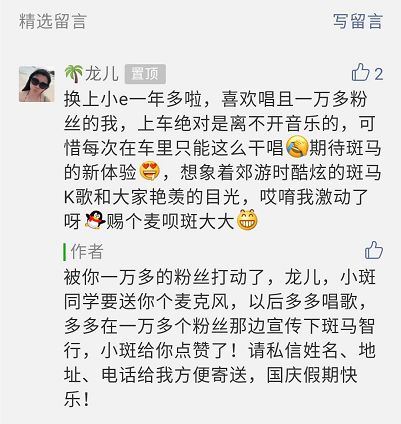Like the 作者 reply thumbs-up icon
This screenshot has height=424, width=401.
374,251
